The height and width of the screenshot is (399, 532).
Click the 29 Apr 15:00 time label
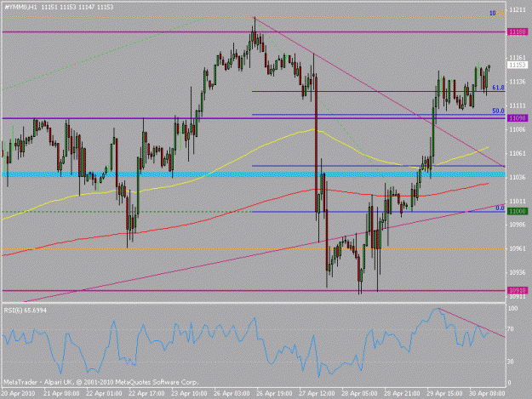(x=444, y=393)
